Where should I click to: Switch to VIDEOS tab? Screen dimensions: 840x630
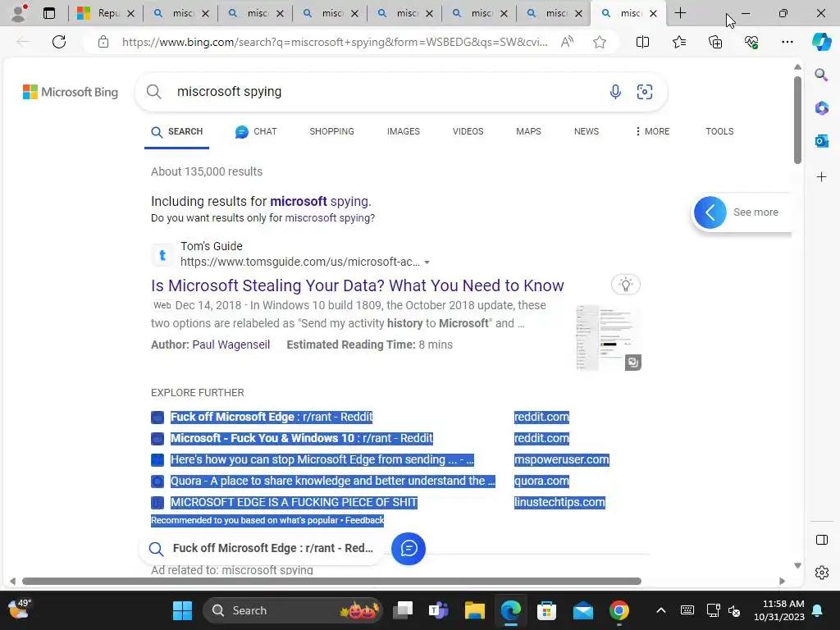(468, 131)
